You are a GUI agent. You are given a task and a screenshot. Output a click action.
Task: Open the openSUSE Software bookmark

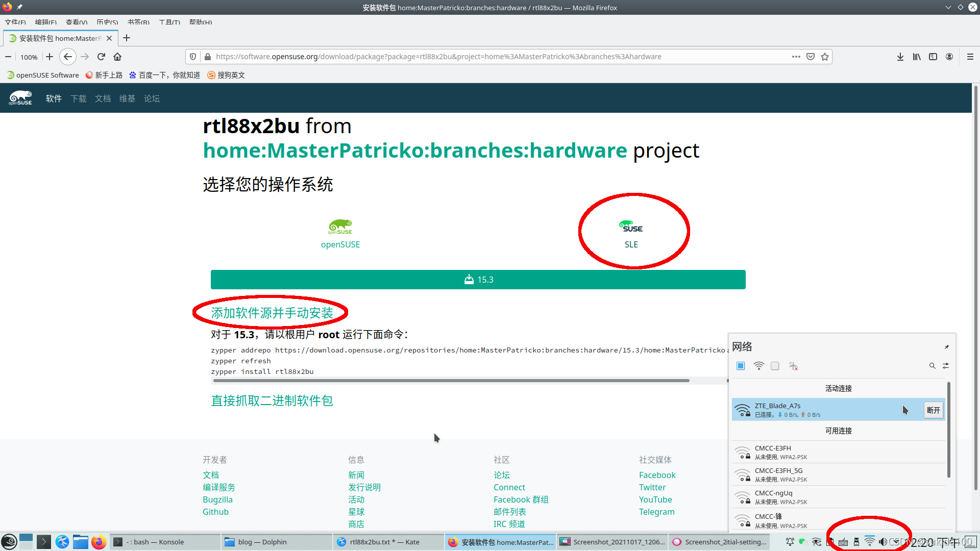click(43, 75)
